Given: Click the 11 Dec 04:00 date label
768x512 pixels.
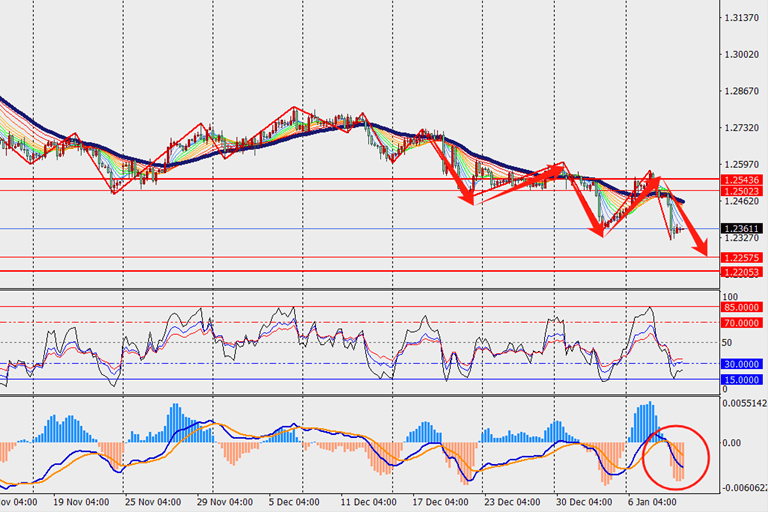Looking at the screenshot, I should click(x=368, y=502).
